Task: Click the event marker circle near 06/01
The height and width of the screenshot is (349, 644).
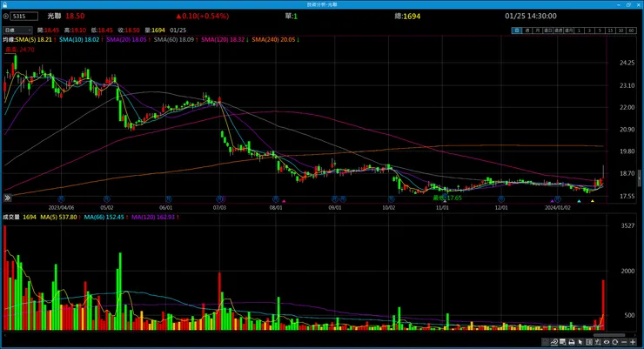Action: 168,199
